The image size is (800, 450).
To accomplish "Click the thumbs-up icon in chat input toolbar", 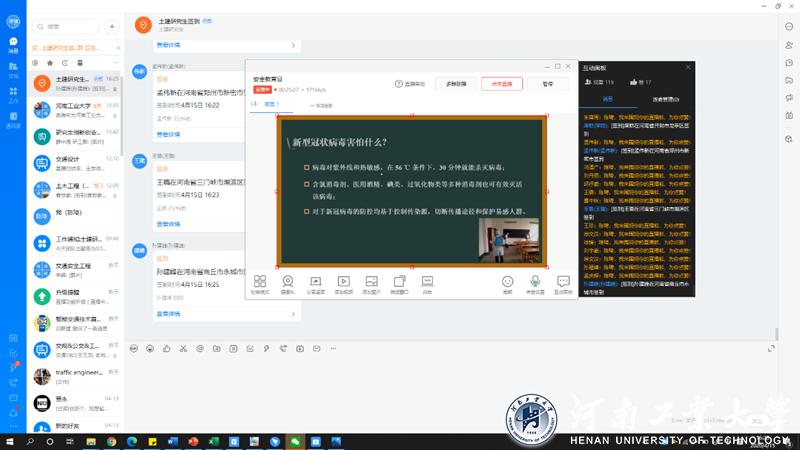I will (x=166, y=348).
